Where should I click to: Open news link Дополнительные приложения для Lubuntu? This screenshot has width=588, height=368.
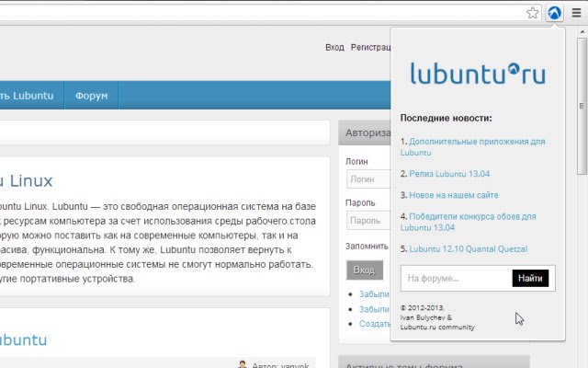click(473, 147)
